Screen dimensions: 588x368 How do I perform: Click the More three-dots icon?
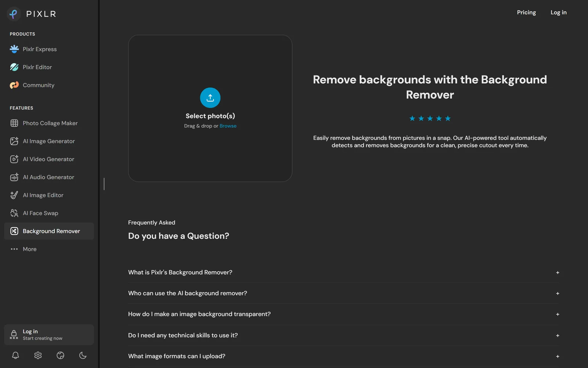tap(14, 249)
